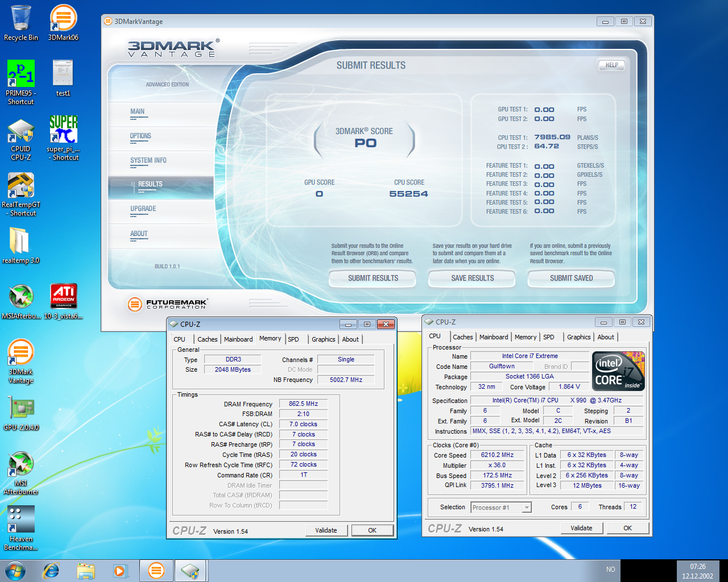Click the CPU SCORE value 55254
728x582 pixels.
coord(409,194)
